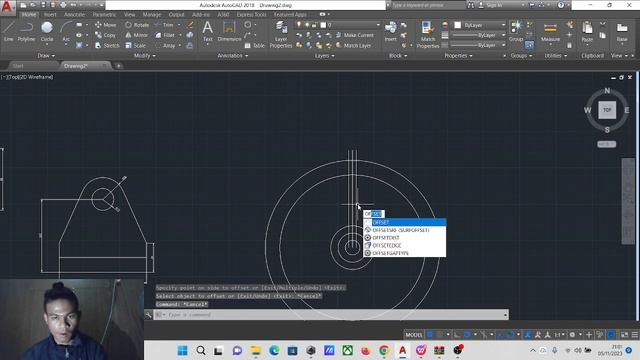Toggle annotation visibility in status bar

pyautogui.click(x=528, y=335)
